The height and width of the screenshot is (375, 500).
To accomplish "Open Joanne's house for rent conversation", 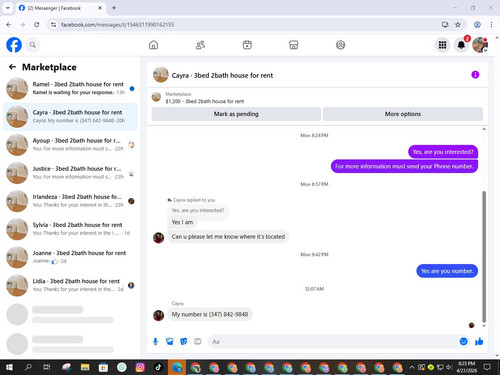I will [x=70, y=257].
